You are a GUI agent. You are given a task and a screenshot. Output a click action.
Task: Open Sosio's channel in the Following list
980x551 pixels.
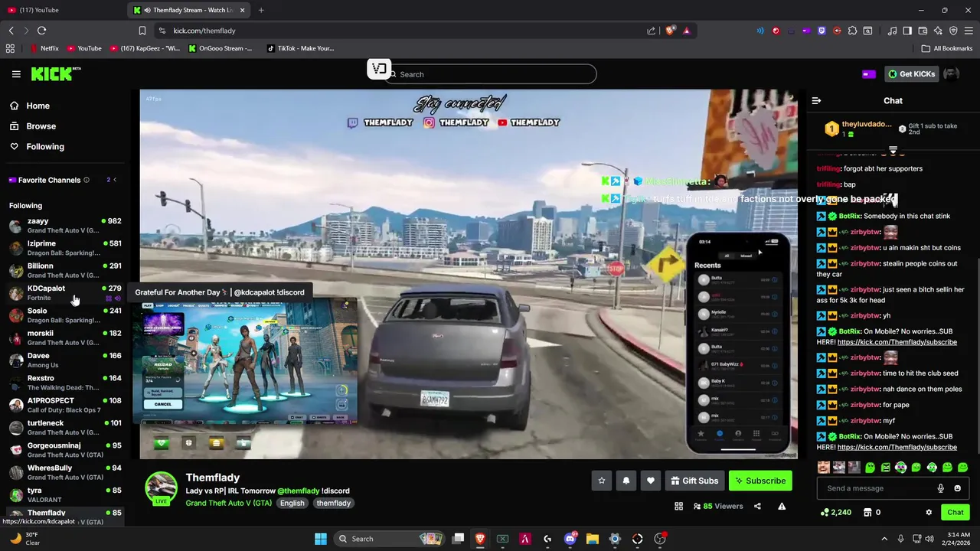pyautogui.click(x=64, y=315)
